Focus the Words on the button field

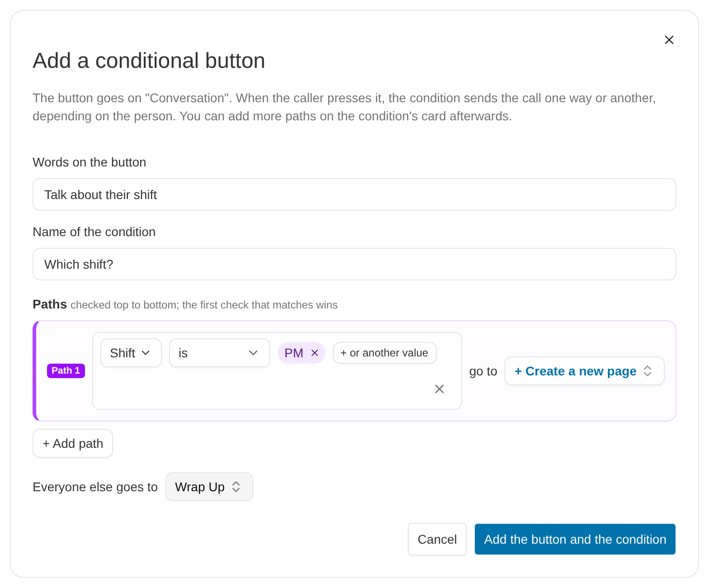click(x=354, y=194)
